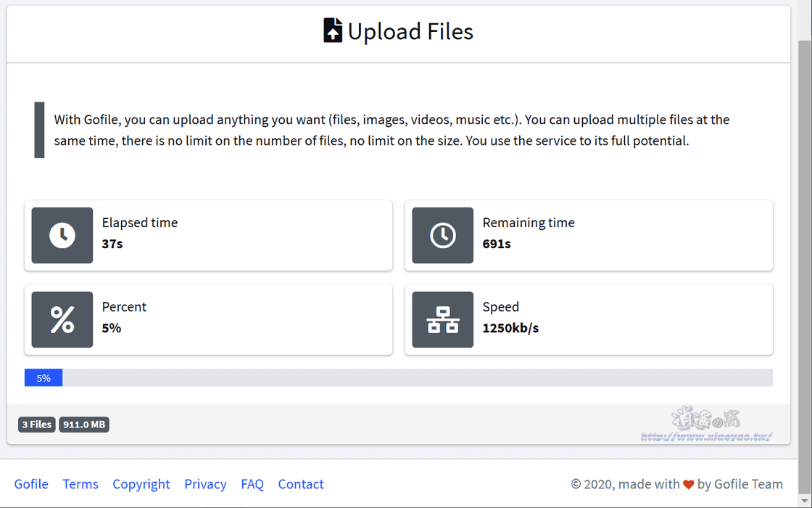The width and height of the screenshot is (812, 508).
Task: Click the by Gofile Team text
Action: 740,484
